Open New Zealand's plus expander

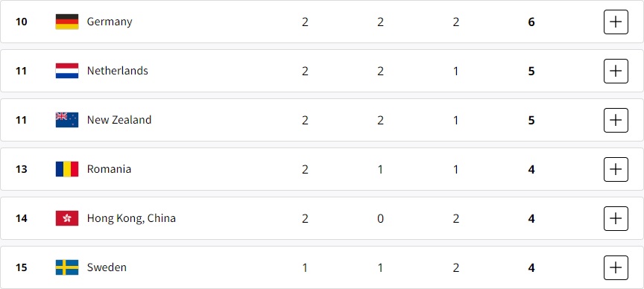[x=616, y=120]
